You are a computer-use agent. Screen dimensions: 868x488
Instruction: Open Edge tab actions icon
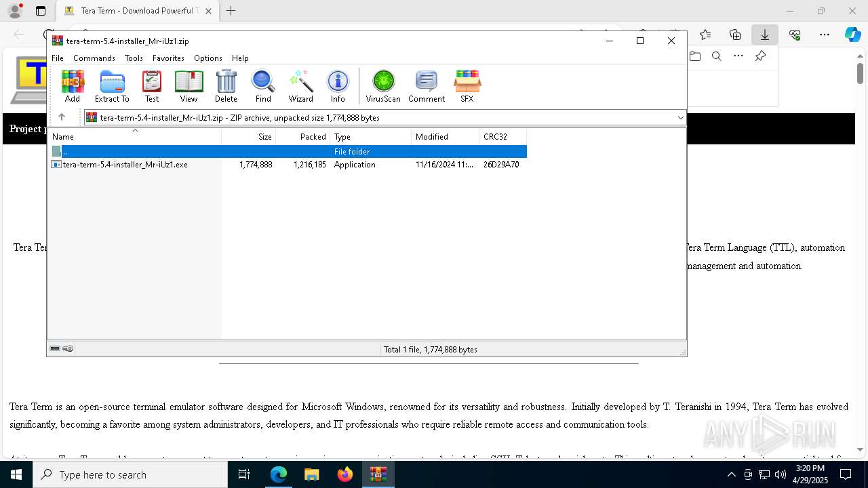(41, 11)
